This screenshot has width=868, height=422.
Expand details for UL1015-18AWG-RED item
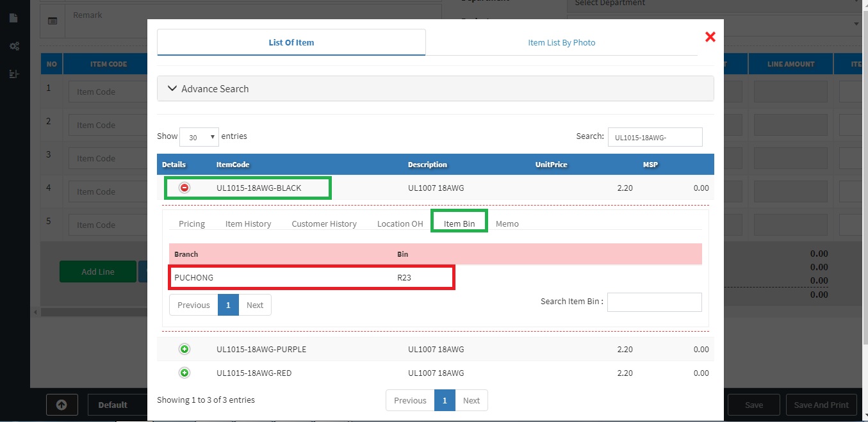pyautogui.click(x=184, y=373)
